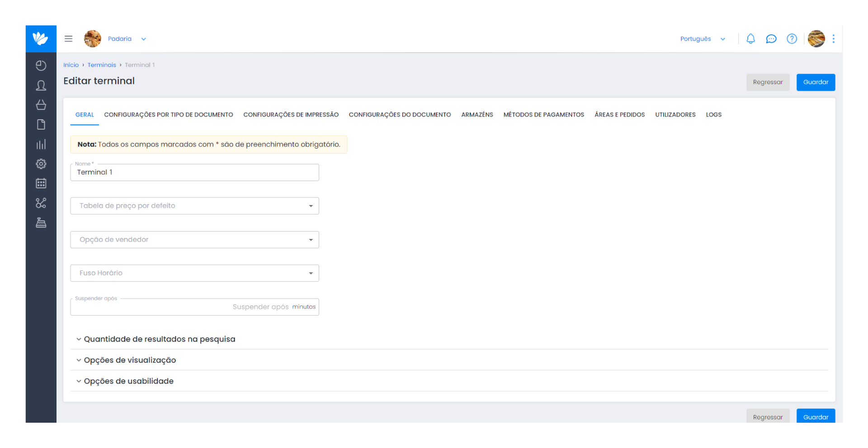868x448 pixels.
Task: Open notifications bell icon
Action: tap(750, 39)
